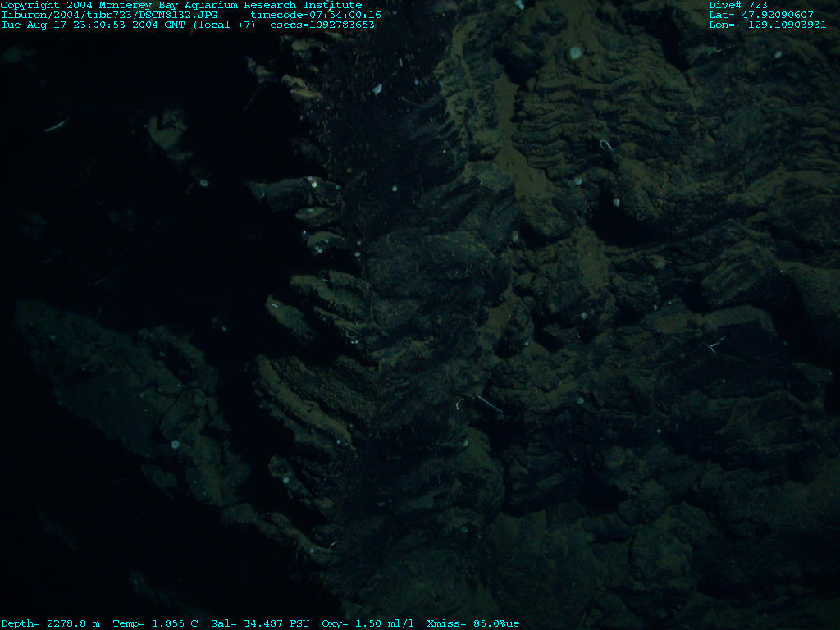Click the 'timecode=07:54:00:16' text
Screen dimensions: 840x630
(x=316, y=15)
